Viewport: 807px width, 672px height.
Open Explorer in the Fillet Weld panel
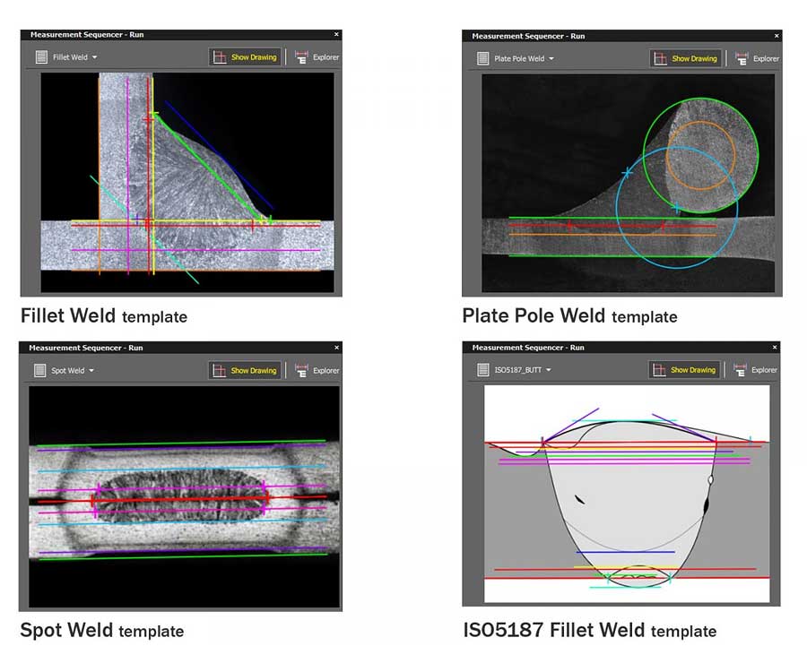[x=317, y=57]
